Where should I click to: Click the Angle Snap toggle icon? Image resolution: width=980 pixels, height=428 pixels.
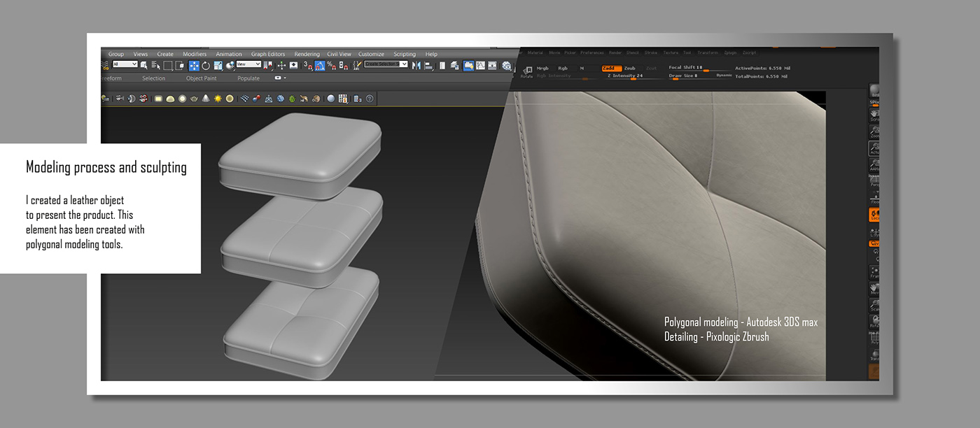tap(319, 66)
